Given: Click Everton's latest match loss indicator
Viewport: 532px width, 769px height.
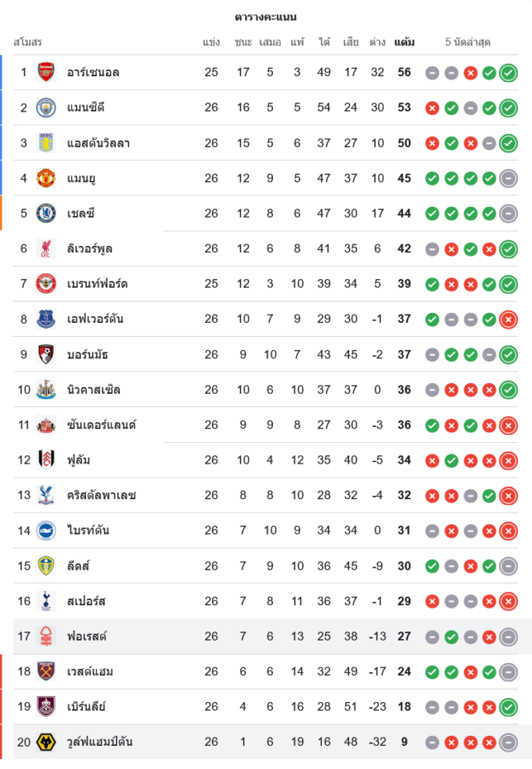Looking at the screenshot, I should point(508,319).
